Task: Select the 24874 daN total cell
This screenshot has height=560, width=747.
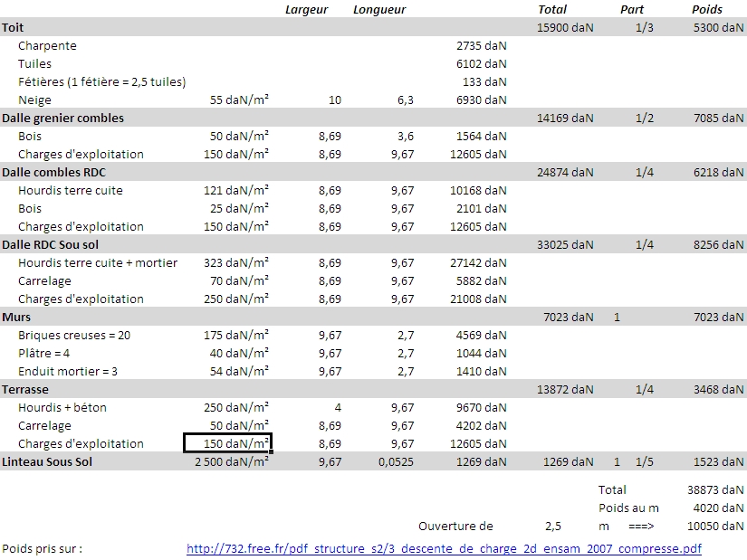Action: [565, 173]
